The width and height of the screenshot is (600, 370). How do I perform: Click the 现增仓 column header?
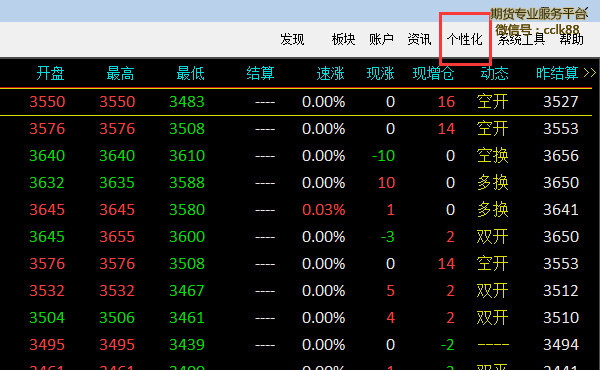[x=433, y=73]
